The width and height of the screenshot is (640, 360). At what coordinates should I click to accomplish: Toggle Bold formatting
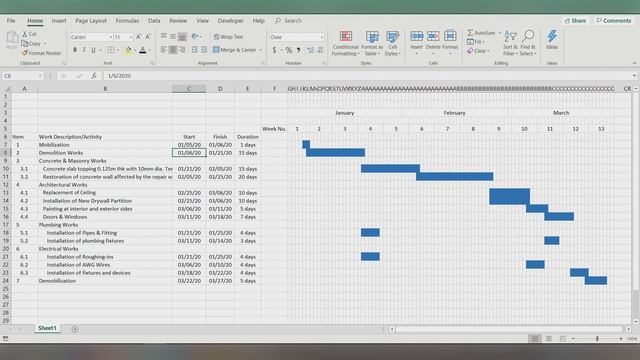point(75,50)
